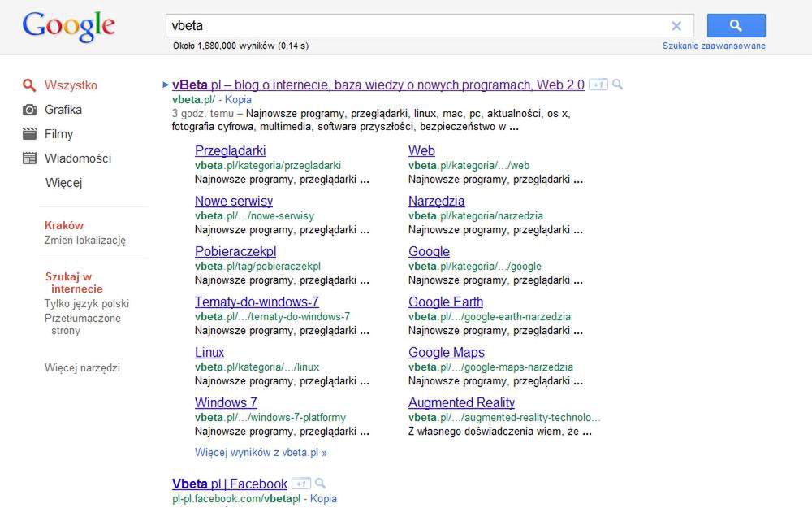The image size is (812, 508).
Task: Expand Więcej narzędzi
Action: (82, 367)
